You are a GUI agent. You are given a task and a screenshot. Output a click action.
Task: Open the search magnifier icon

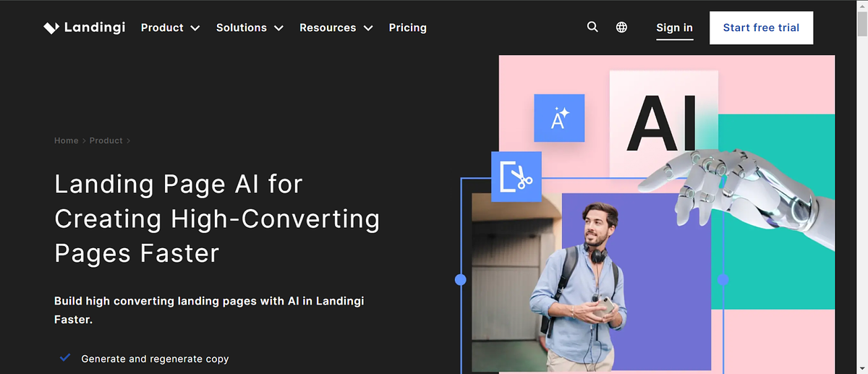[x=592, y=27]
